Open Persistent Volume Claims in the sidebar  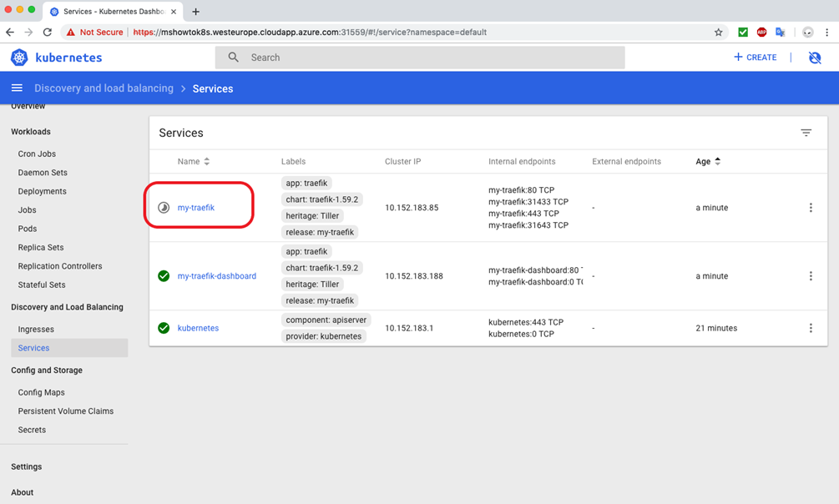pos(66,411)
